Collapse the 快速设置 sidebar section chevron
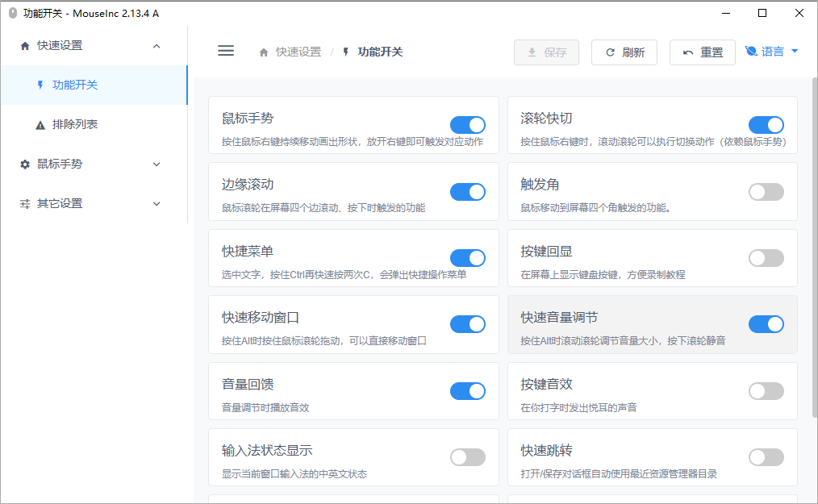Viewport: 818px width, 504px height. tap(157, 46)
